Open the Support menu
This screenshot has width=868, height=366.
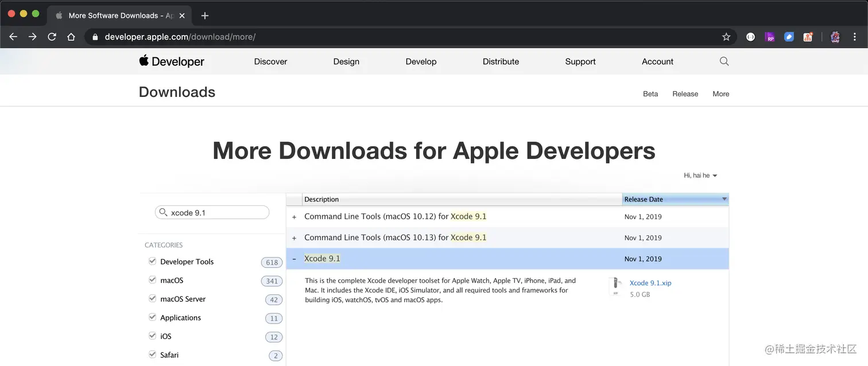(x=580, y=61)
